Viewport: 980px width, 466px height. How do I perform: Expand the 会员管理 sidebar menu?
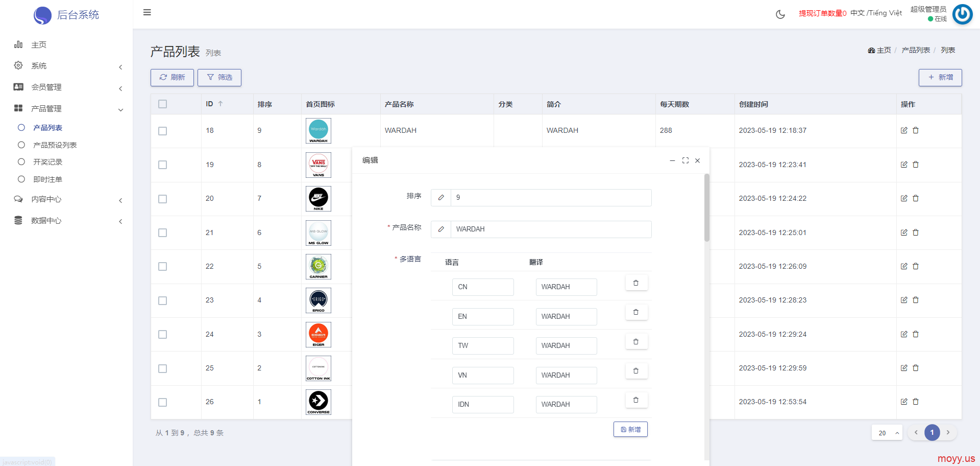click(66, 87)
